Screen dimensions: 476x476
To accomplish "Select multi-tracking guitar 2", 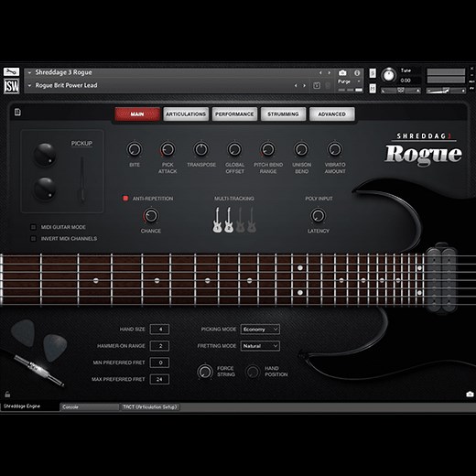I will (x=229, y=220).
